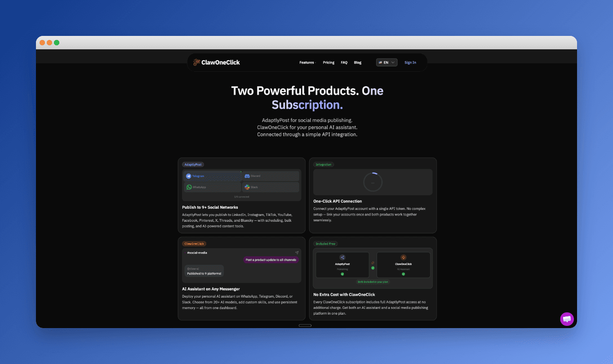The width and height of the screenshot is (613, 364).
Task: Click the Discord icon in the AdaptlyPost card
Action: [247, 176]
